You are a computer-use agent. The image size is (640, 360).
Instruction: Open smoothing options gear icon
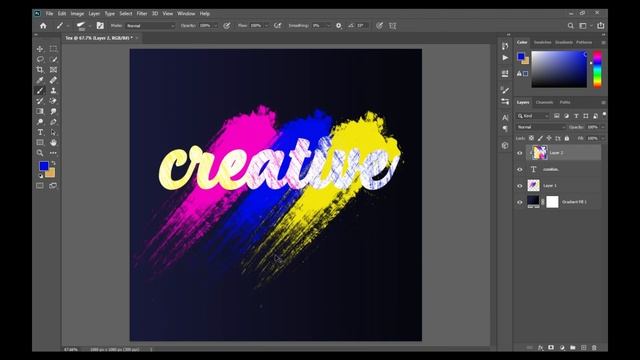tap(338, 26)
